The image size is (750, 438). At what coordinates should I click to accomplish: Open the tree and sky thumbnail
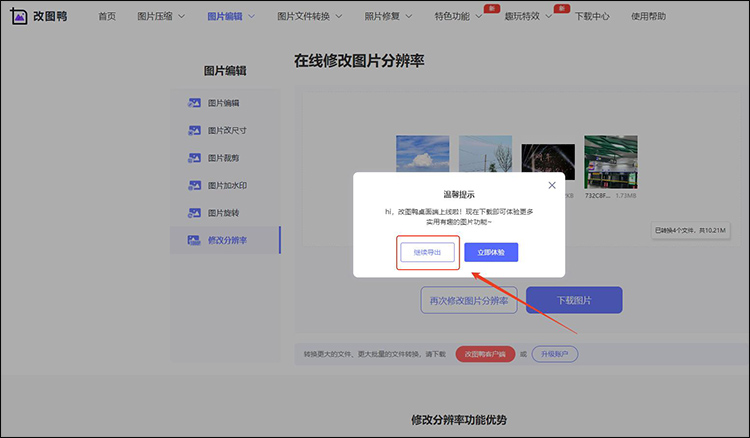[x=485, y=153]
